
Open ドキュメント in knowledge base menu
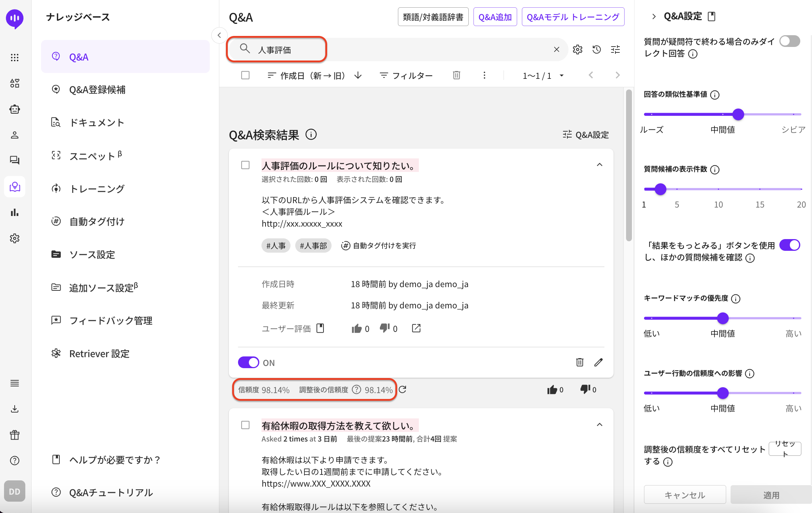coord(96,122)
